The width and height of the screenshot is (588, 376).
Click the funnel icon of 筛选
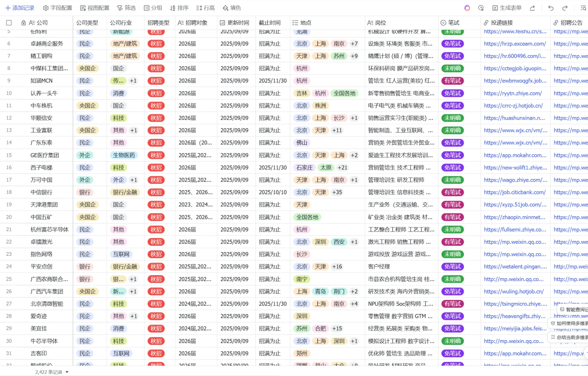[120, 8]
